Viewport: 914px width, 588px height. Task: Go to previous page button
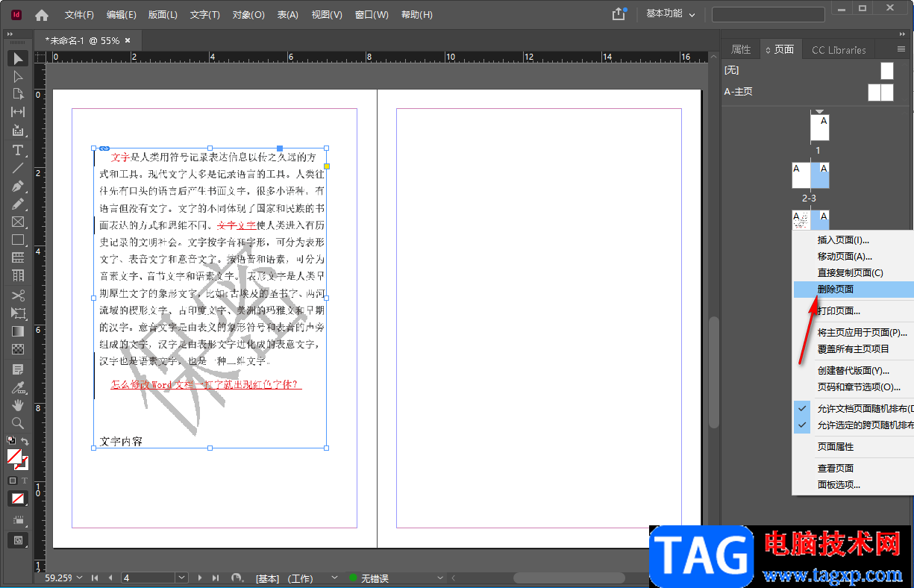[110, 578]
